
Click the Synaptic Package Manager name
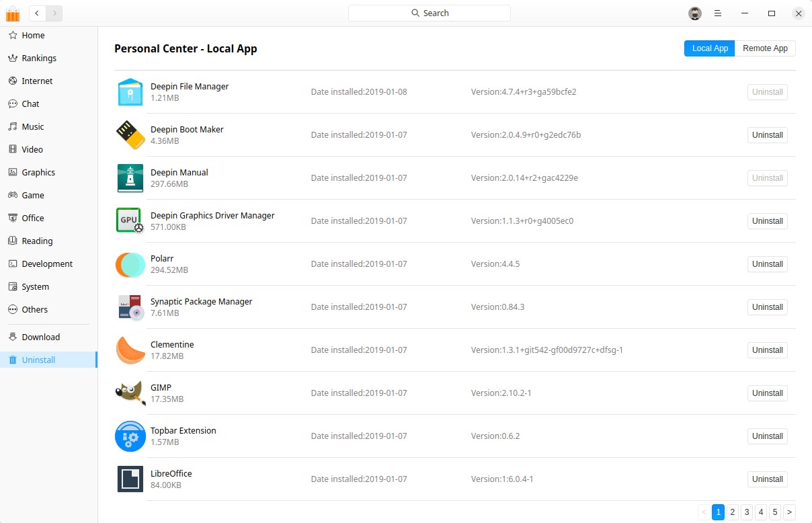[202, 302]
